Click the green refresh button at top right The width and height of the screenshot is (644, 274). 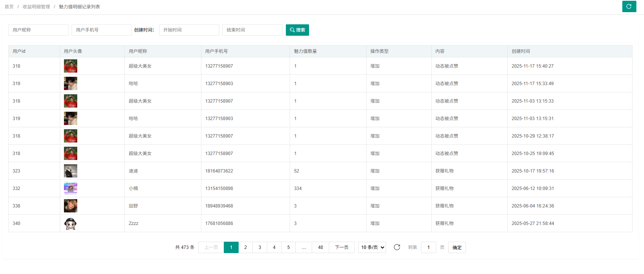pyautogui.click(x=629, y=6)
